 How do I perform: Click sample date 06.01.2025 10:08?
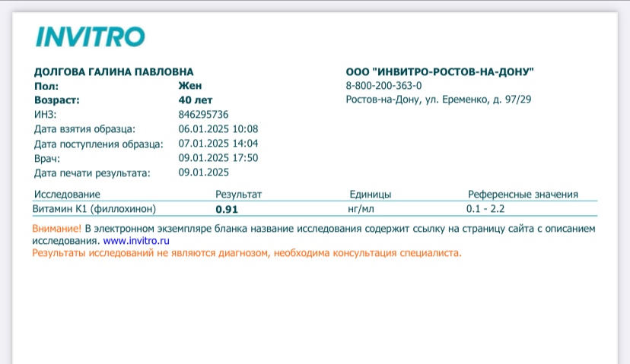coord(218,129)
